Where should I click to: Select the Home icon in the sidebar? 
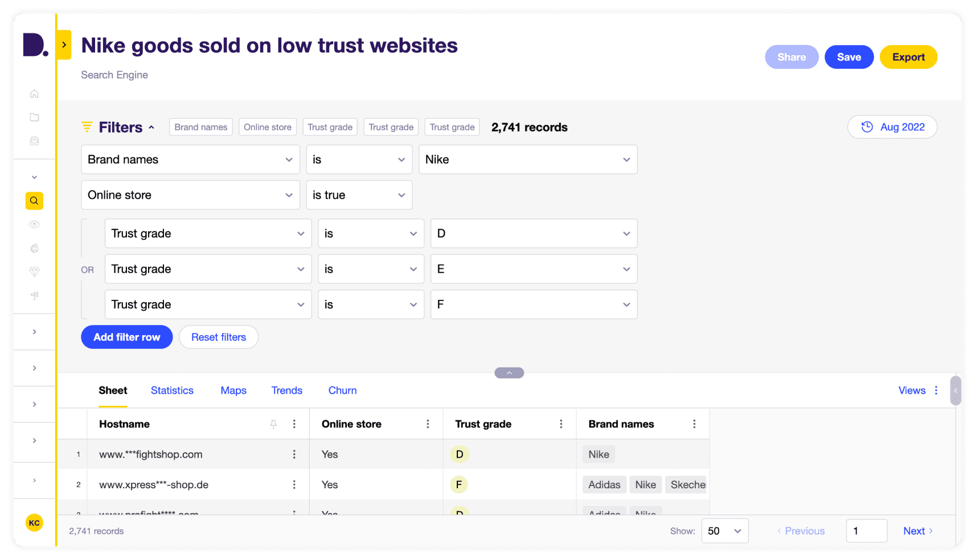(34, 93)
